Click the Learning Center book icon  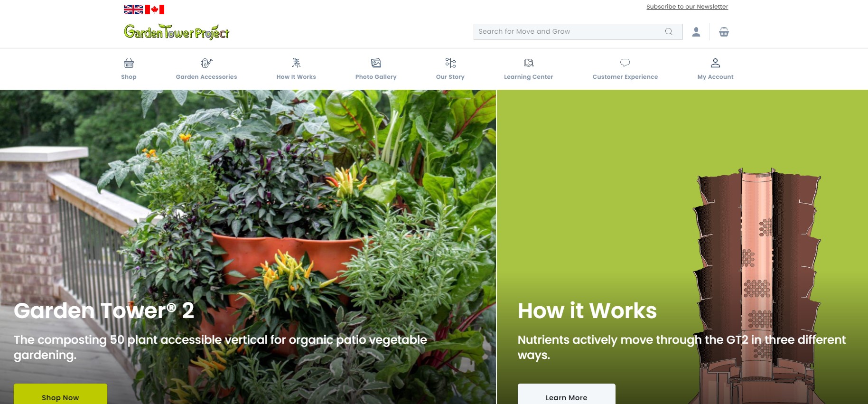(x=529, y=63)
